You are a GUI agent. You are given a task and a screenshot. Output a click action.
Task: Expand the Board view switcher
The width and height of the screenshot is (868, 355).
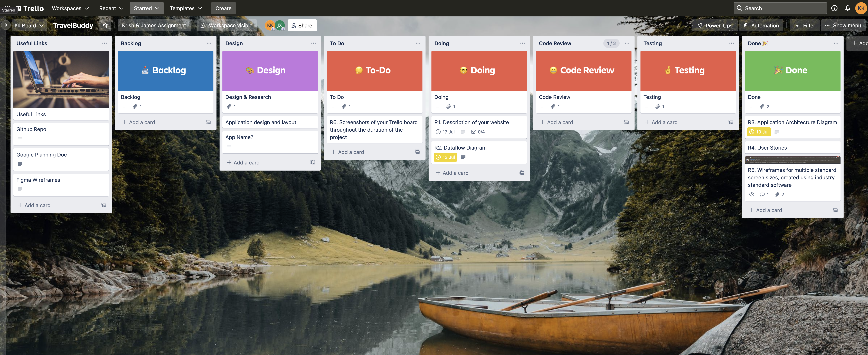click(x=29, y=25)
